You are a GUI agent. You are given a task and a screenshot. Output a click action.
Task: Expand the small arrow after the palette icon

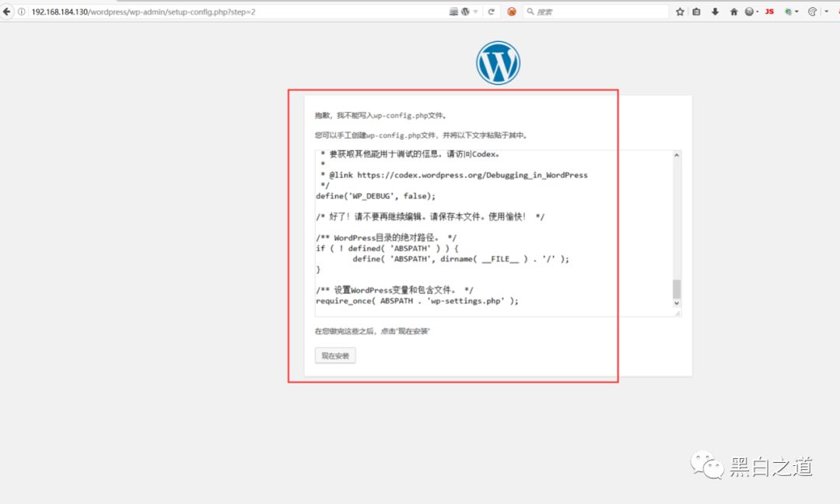point(826,12)
